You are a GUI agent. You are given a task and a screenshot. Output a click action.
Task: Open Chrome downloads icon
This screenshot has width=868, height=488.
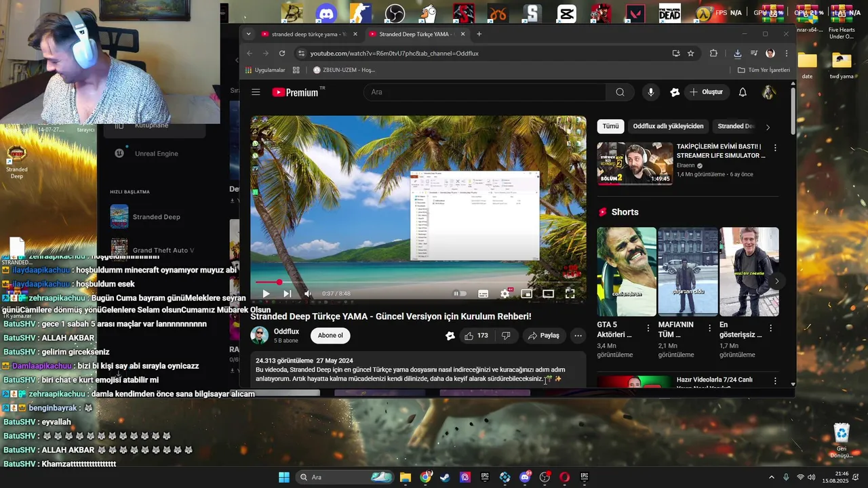pyautogui.click(x=737, y=54)
